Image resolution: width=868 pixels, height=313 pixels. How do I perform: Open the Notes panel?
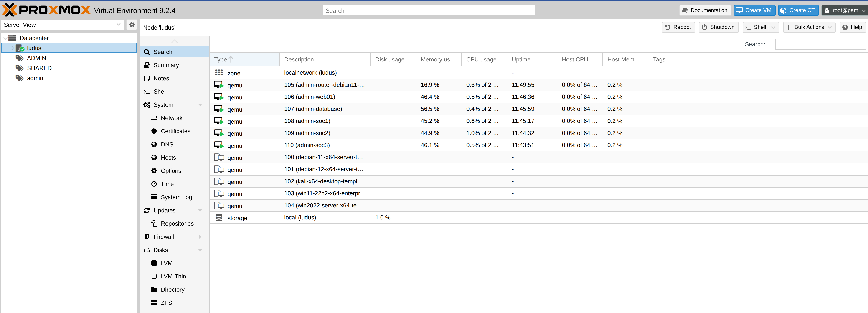click(x=174, y=78)
